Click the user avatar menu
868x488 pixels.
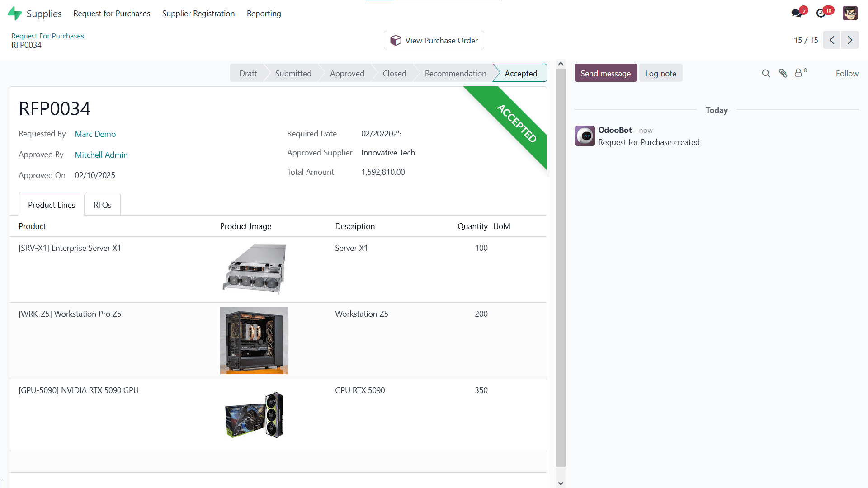click(850, 13)
